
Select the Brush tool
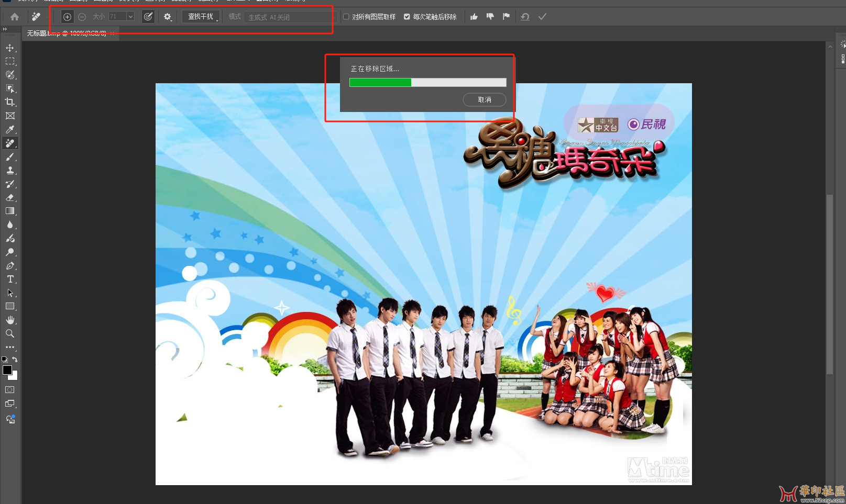tap(10, 156)
